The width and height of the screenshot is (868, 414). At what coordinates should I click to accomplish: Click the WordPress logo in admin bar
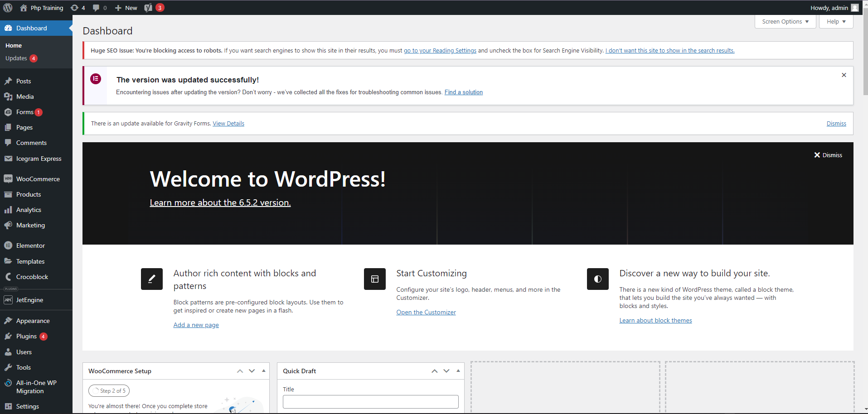(8, 8)
